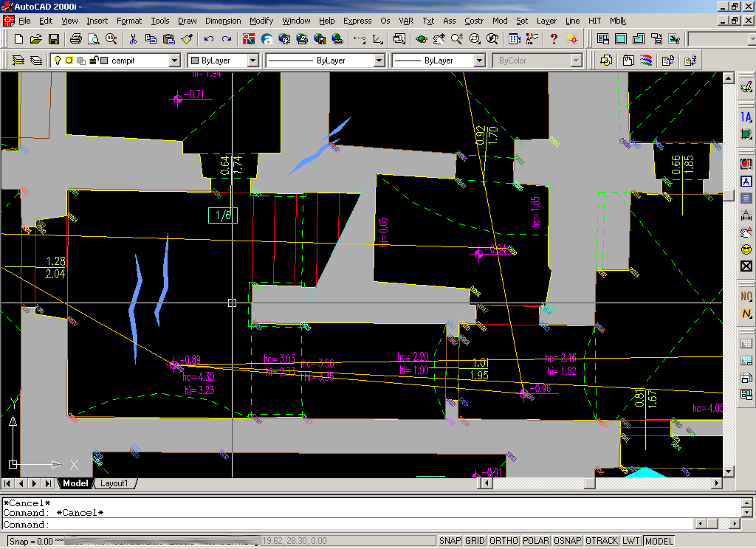Image resolution: width=756 pixels, height=549 pixels.
Task: Create a new drawing with the New icon
Action: [x=18, y=39]
